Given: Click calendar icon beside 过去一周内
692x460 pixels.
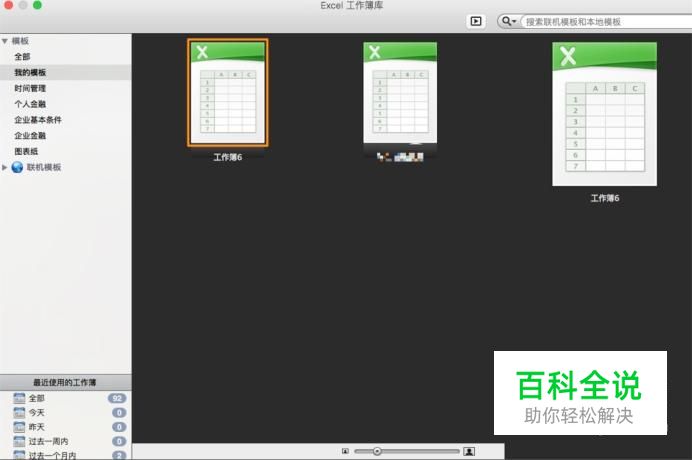Looking at the screenshot, I should click(x=19, y=441).
